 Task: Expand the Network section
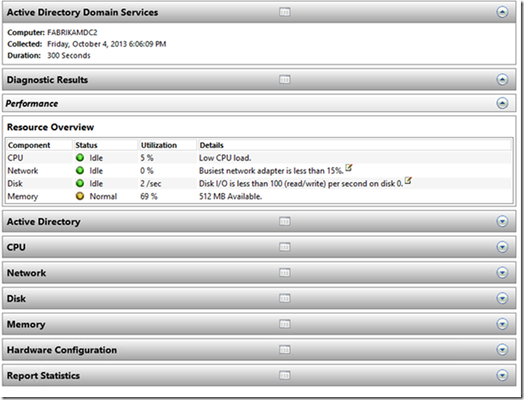tap(502, 273)
